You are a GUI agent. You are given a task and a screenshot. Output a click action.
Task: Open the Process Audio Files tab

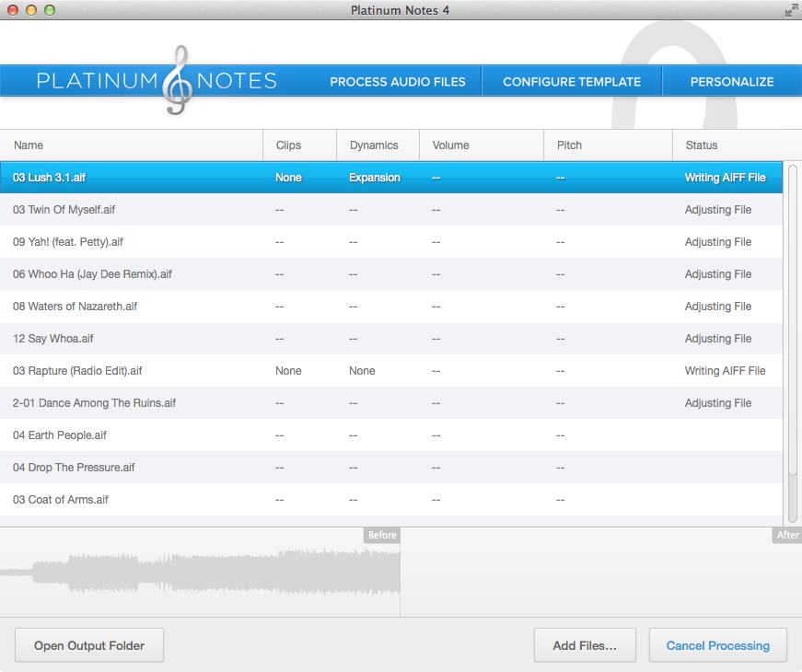pos(398,82)
